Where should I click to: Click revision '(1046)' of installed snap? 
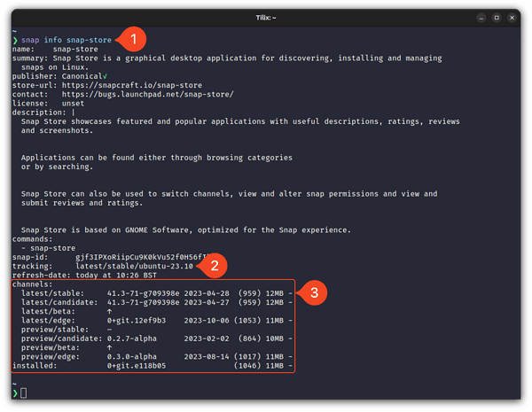[x=247, y=366]
